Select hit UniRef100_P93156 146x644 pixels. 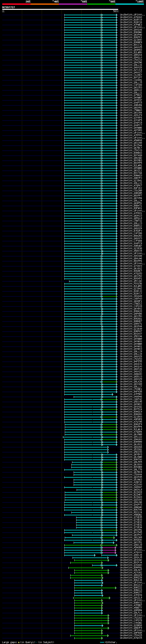[131, 284]
